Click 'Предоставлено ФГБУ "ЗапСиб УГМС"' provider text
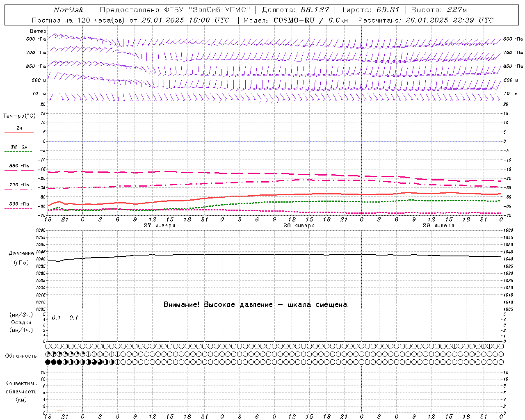This screenshot has width=525, height=420. pyautogui.click(x=175, y=10)
